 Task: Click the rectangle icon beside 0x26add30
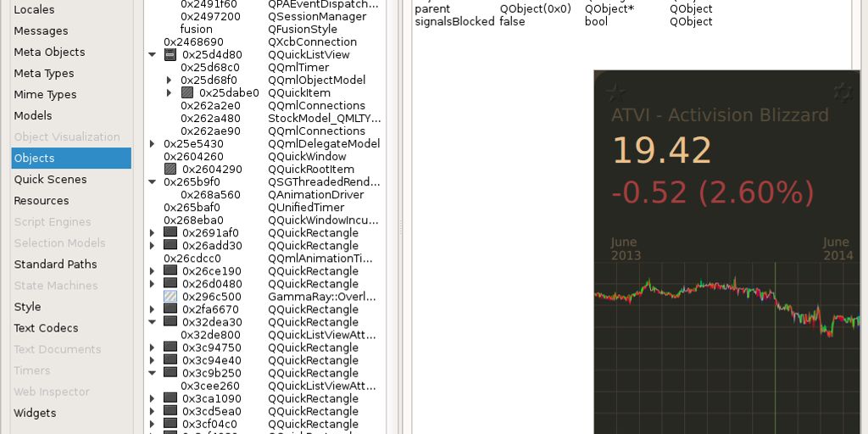[x=170, y=245]
